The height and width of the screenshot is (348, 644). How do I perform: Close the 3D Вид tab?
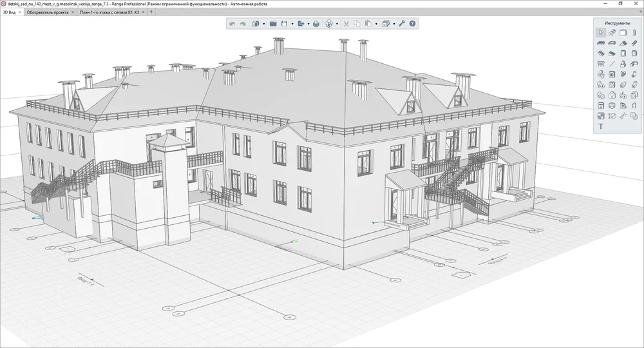tap(20, 12)
